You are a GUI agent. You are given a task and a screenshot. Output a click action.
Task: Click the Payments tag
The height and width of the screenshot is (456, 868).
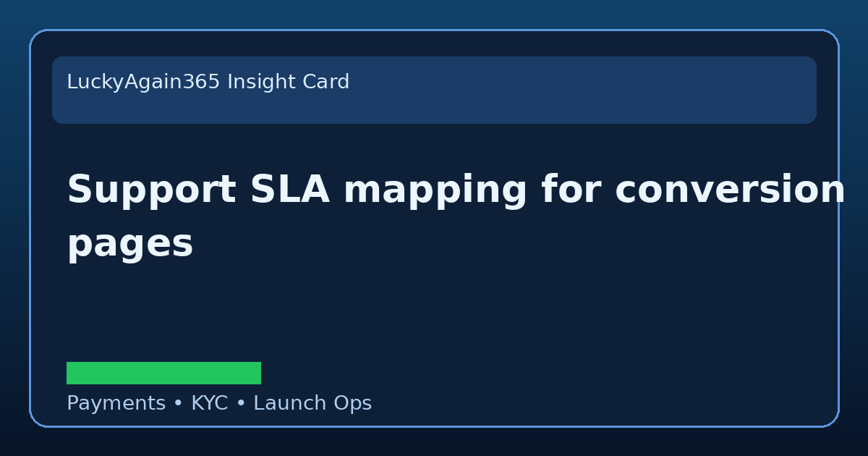pyautogui.click(x=116, y=403)
